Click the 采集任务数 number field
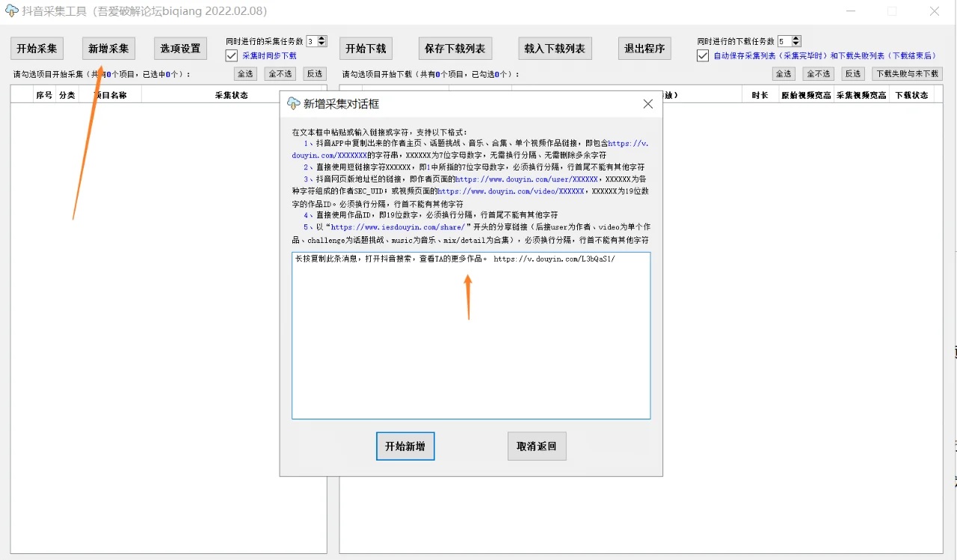 click(312, 41)
